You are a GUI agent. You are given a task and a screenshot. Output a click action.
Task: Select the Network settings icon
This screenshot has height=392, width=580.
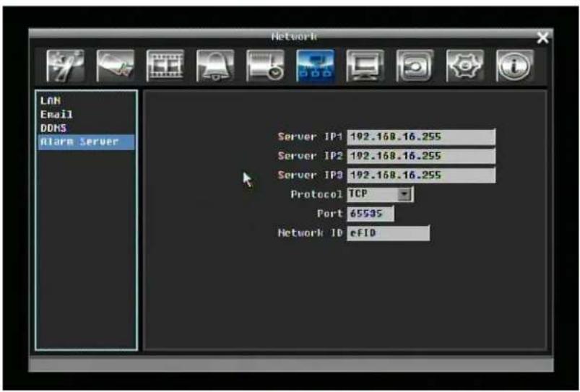315,66
